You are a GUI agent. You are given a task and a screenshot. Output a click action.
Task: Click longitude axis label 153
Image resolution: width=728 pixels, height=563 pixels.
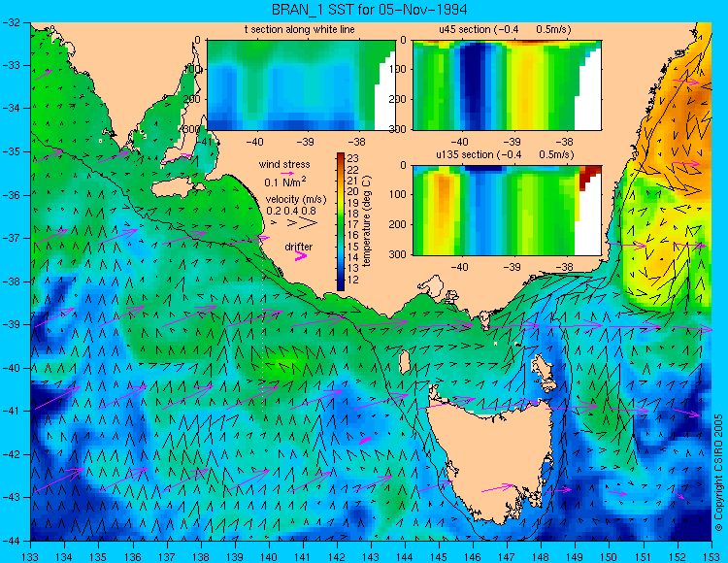pos(711,557)
